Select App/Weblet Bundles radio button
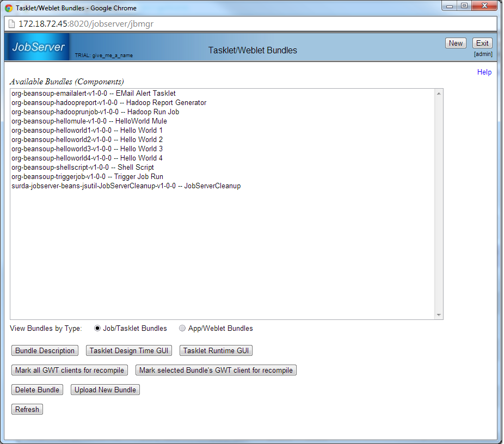The height and width of the screenshot is (444, 504). tap(182, 329)
